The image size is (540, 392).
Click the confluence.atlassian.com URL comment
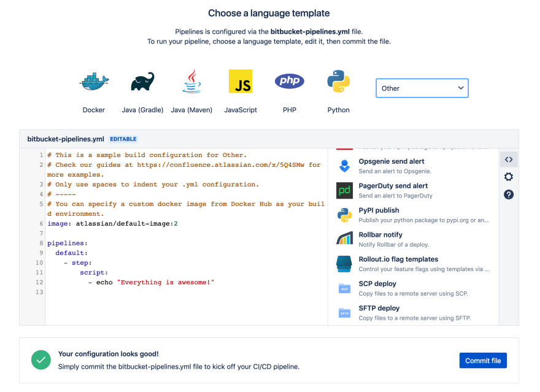221,165
